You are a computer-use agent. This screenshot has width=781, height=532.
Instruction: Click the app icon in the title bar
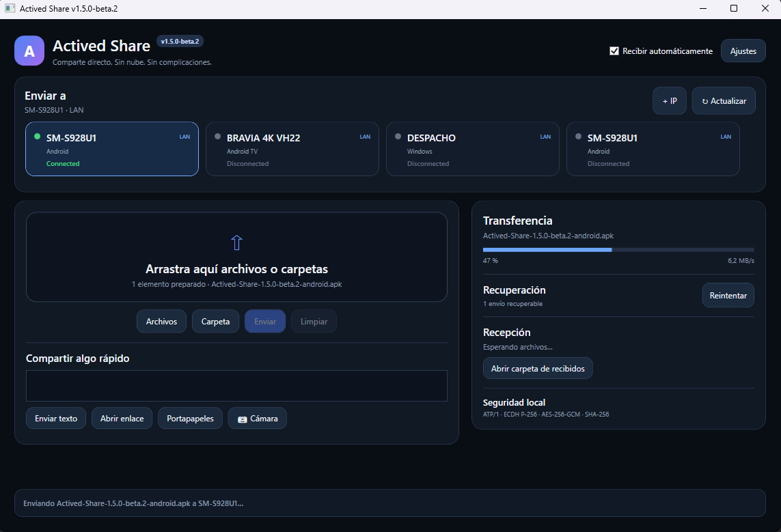[10, 8]
